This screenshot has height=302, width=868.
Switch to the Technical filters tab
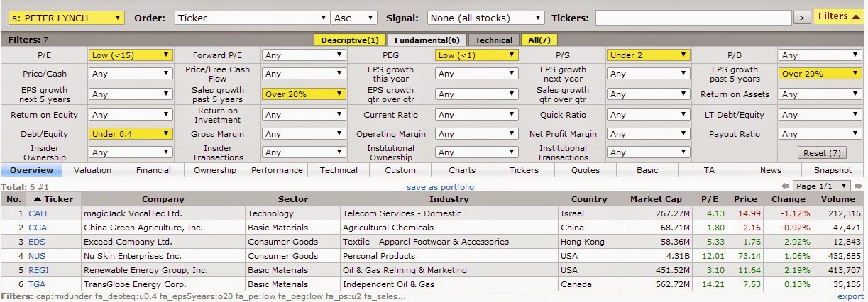point(493,40)
